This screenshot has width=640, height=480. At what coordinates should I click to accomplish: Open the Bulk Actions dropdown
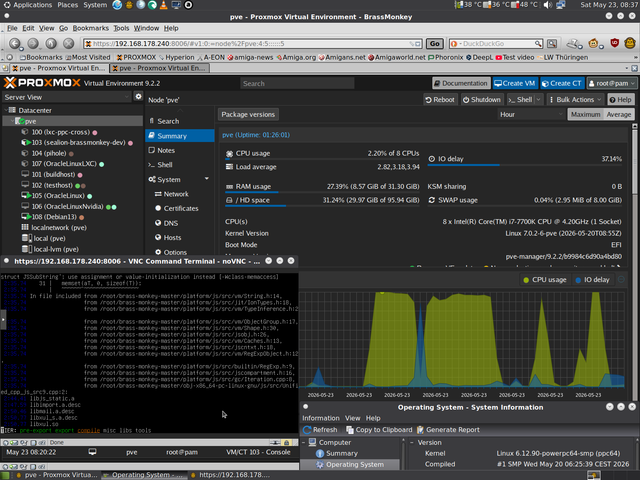point(575,100)
